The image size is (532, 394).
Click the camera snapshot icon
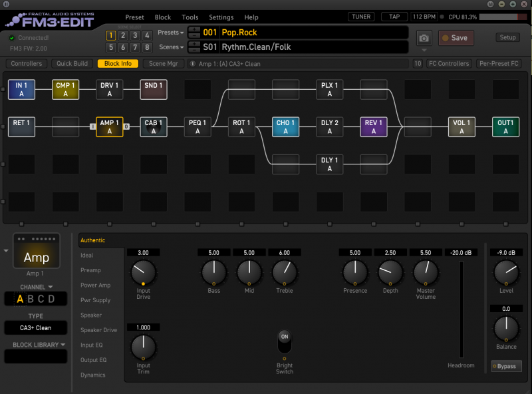424,38
